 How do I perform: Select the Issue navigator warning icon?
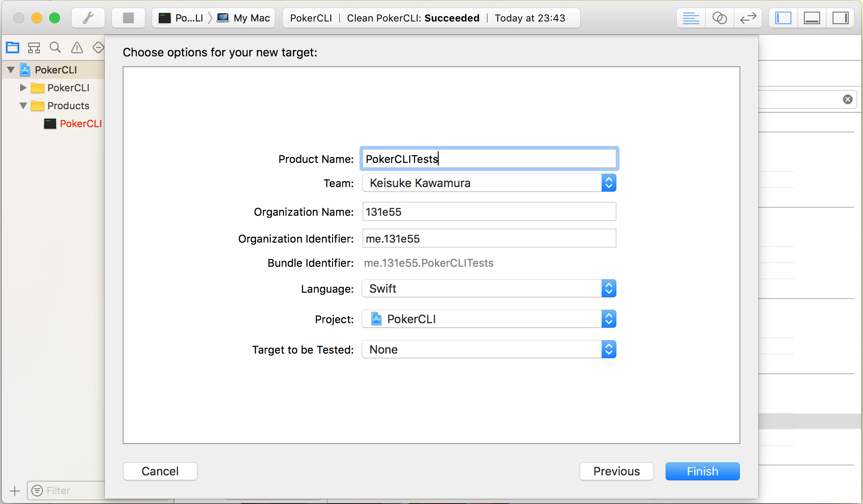pyautogui.click(x=77, y=47)
